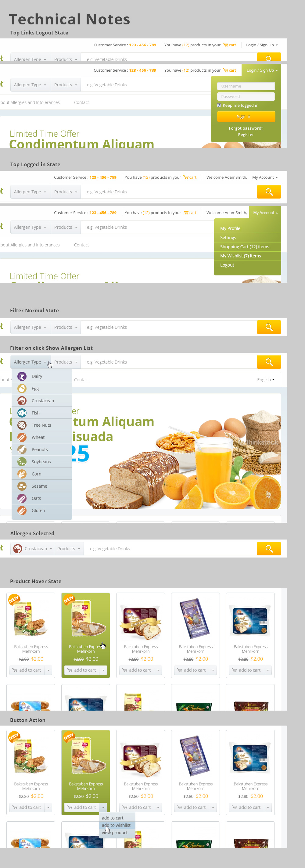Choose the Egg allergen icon
The width and height of the screenshot is (305, 868).
click(x=22, y=388)
